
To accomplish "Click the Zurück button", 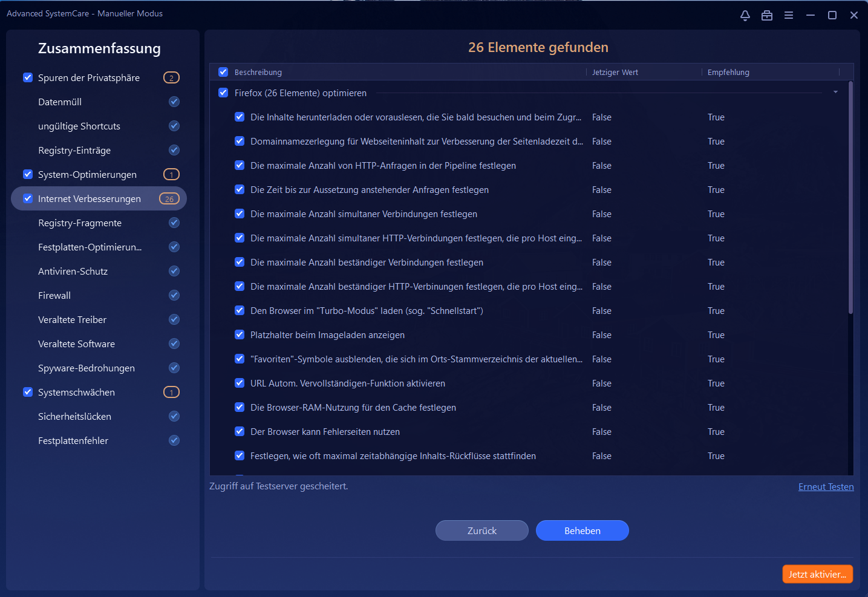I will click(x=482, y=530).
